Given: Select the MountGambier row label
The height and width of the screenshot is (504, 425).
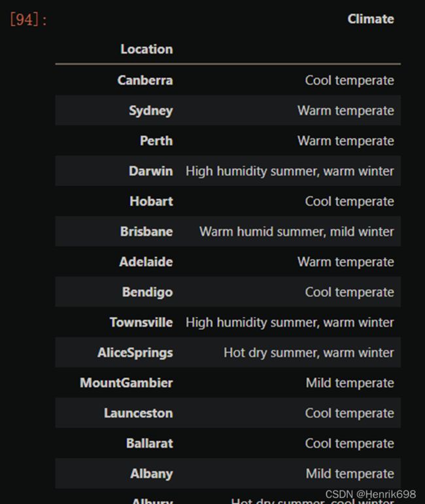Looking at the screenshot, I should click(126, 383).
